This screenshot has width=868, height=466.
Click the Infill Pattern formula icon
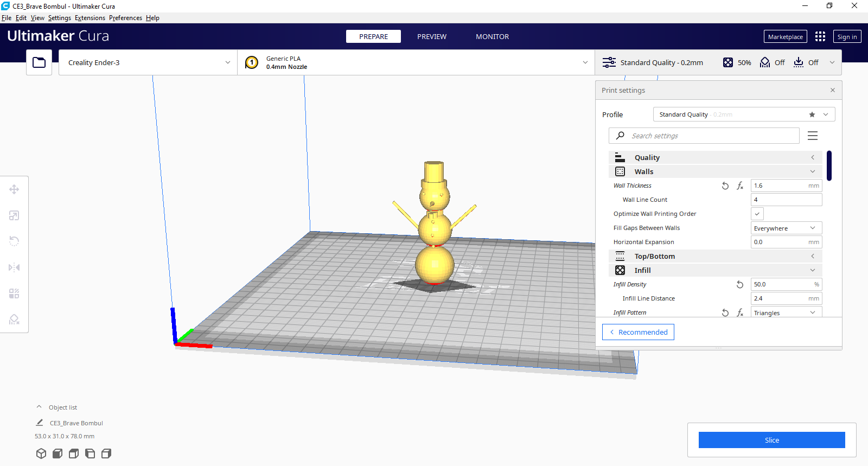tap(740, 312)
